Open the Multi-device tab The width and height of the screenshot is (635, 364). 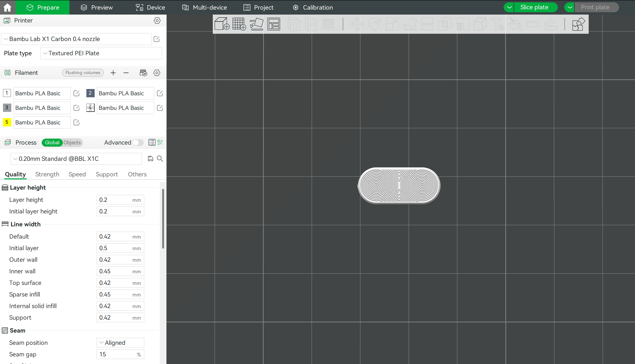[x=204, y=7]
